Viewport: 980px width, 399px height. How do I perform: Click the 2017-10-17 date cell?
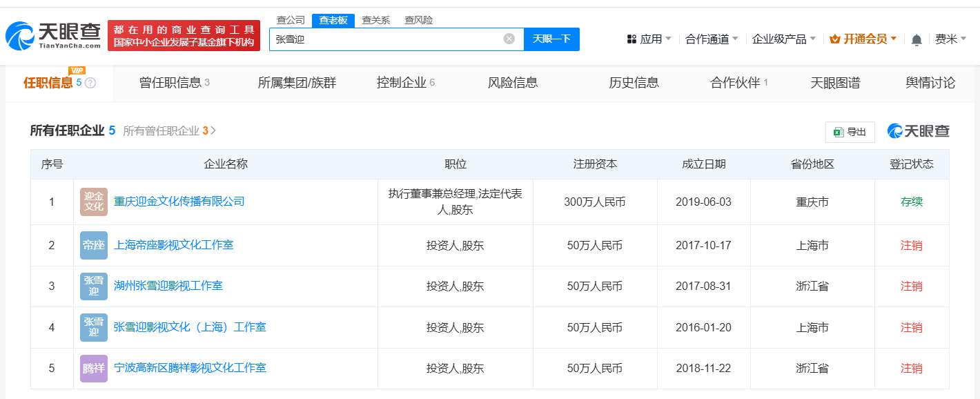point(703,245)
